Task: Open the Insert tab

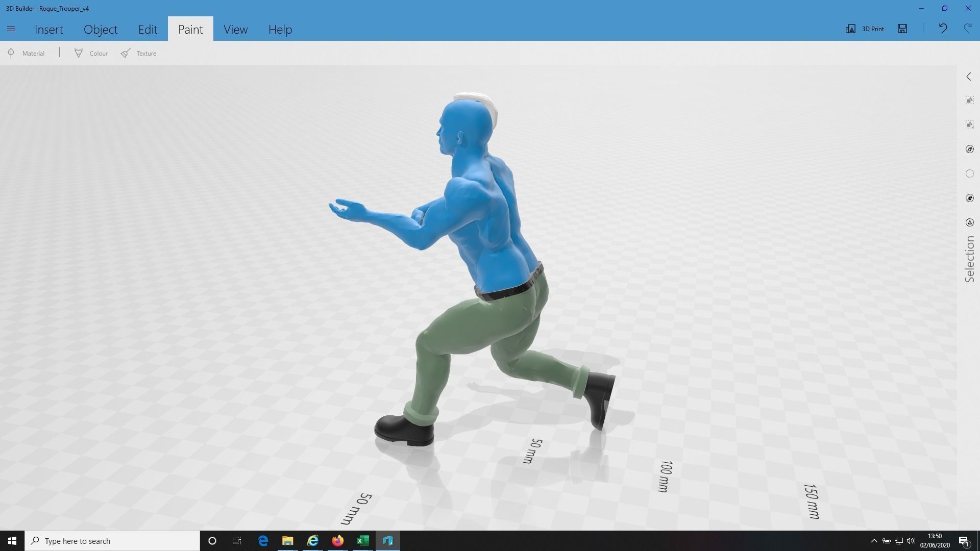Action: pyautogui.click(x=48, y=29)
